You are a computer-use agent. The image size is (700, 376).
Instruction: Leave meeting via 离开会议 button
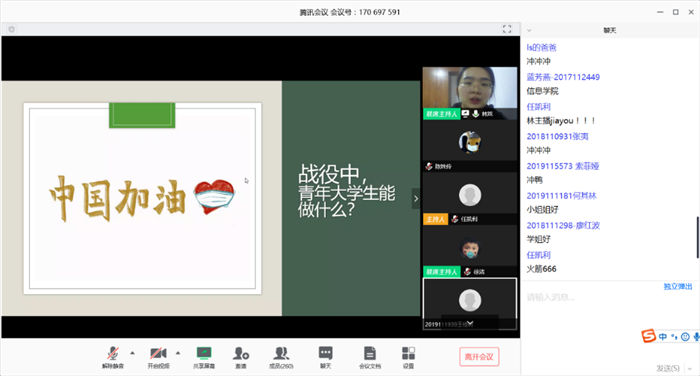tap(479, 357)
